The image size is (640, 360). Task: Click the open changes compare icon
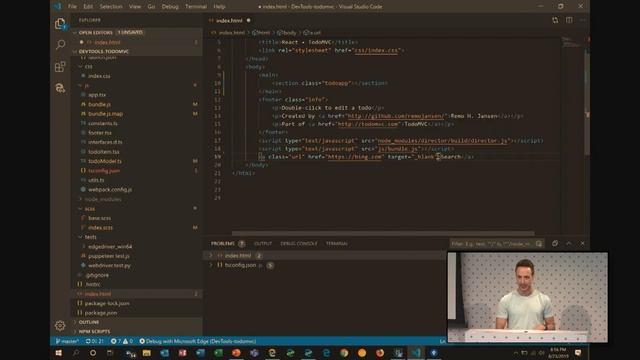[555, 20]
